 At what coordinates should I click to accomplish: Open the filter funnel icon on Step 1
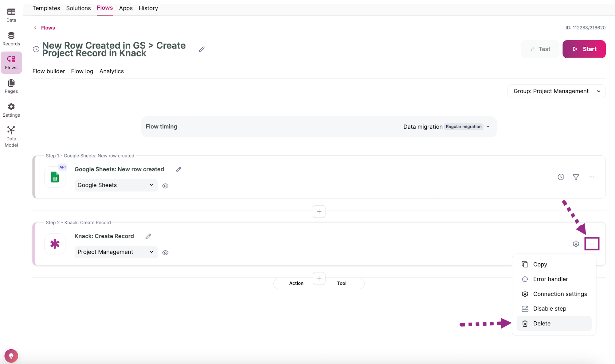click(576, 177)
